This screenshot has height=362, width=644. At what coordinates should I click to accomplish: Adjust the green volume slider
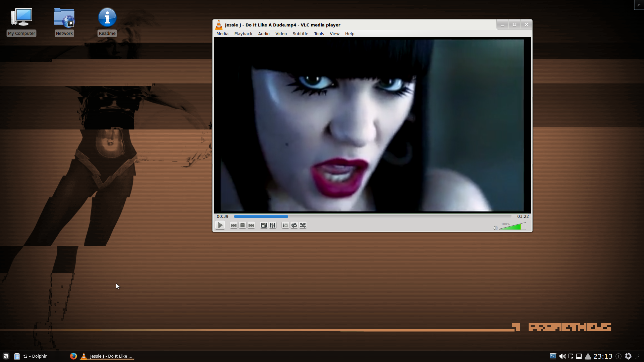pos(513,227)
